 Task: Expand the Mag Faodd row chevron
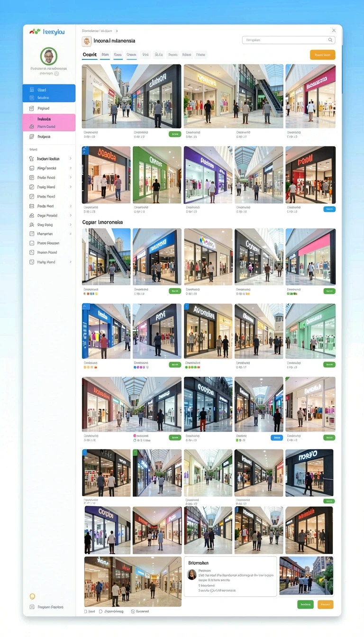[x=71, y=168]
